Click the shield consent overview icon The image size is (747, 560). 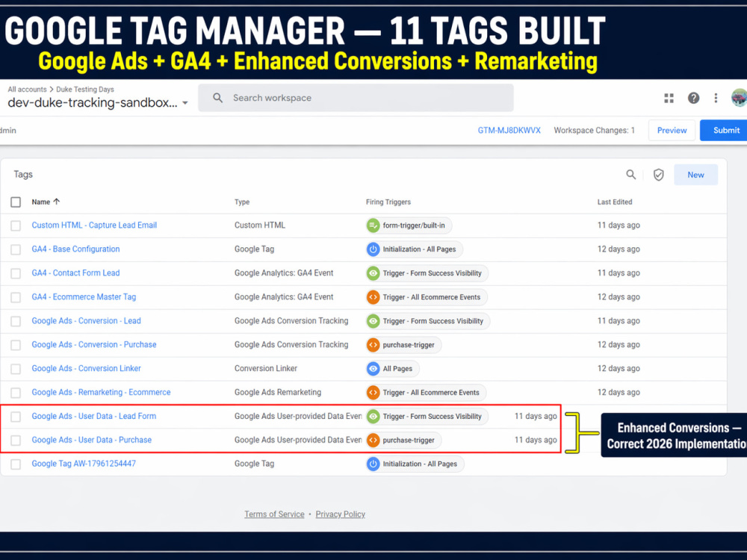pyautogui.click(x=658, y=175)
